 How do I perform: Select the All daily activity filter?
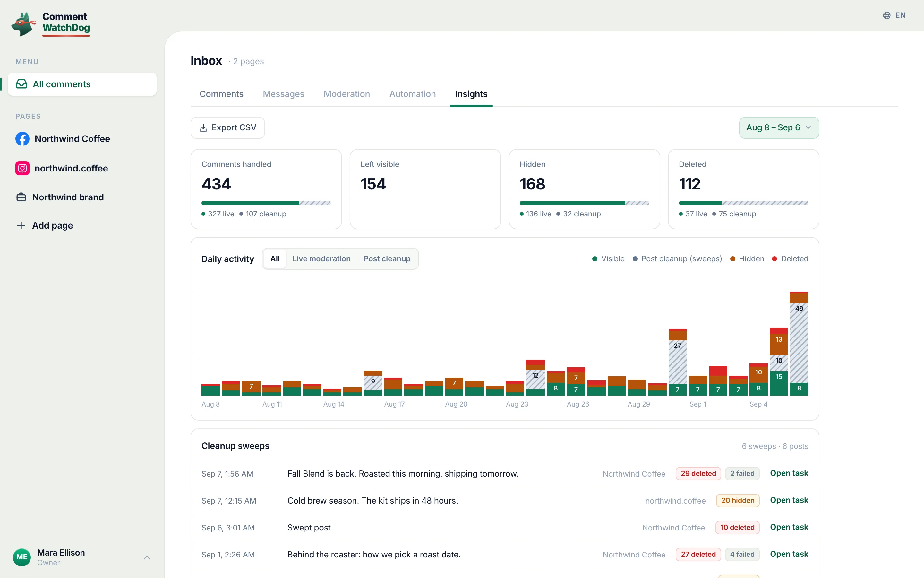click(x=275, y=259)
